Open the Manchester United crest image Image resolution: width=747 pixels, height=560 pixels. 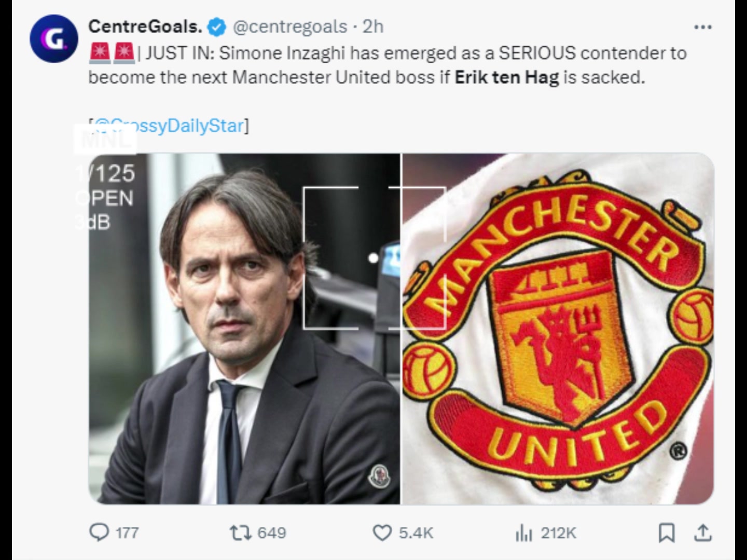558,328
